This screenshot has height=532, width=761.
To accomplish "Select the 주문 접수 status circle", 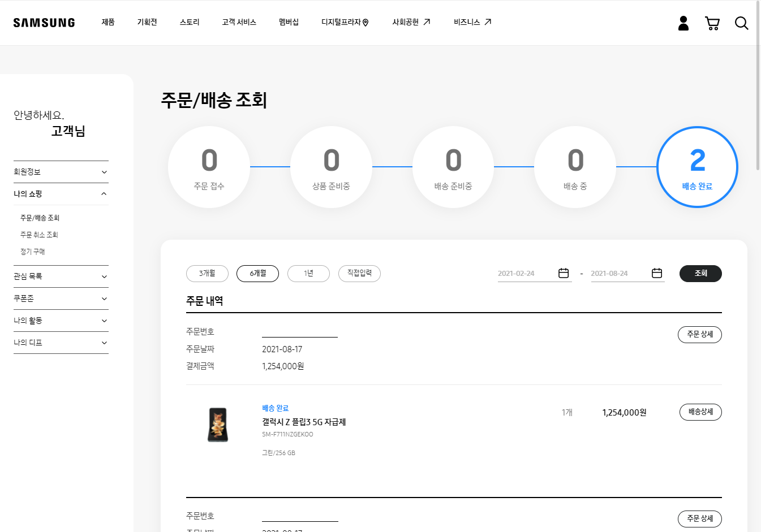I will click(x=209, y=167).
